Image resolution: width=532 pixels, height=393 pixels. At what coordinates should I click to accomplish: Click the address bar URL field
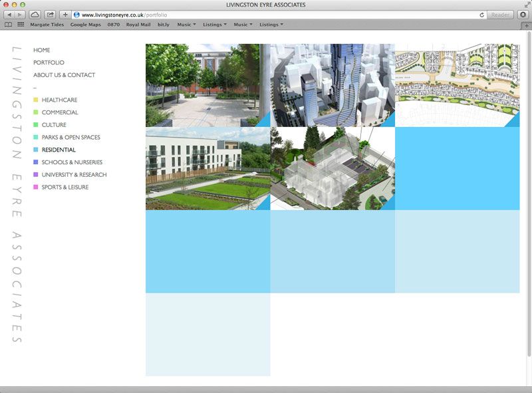[x=266, y=15]
